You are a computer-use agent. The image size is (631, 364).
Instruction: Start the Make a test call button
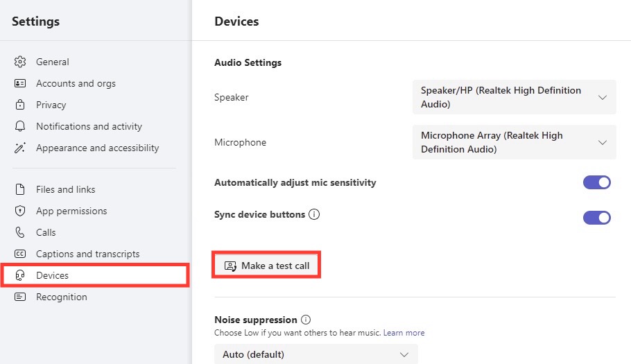(266, 266)
